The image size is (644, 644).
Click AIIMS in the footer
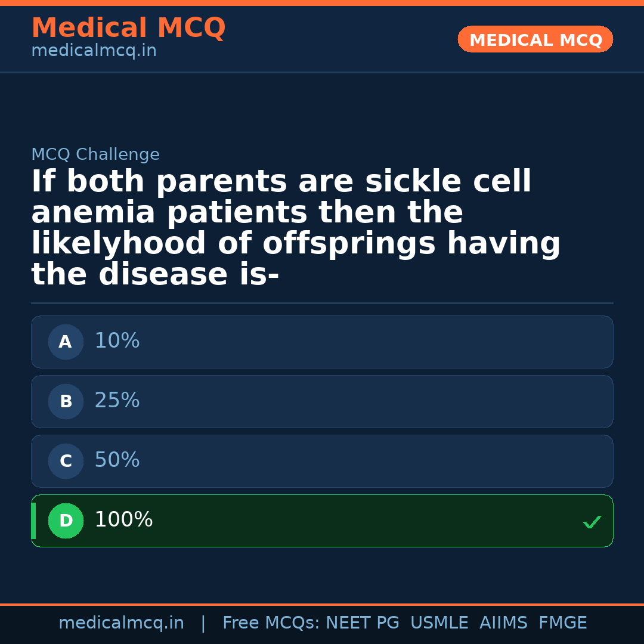point(503,623)
